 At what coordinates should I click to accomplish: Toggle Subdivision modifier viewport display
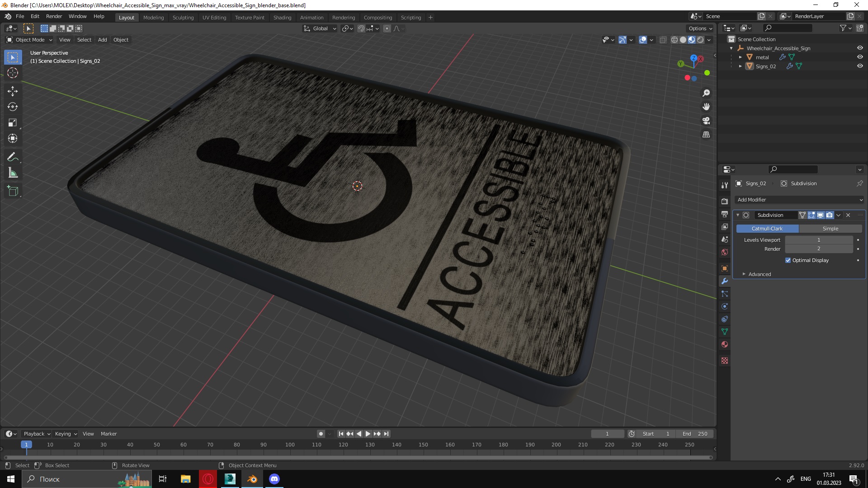point(820,215)
